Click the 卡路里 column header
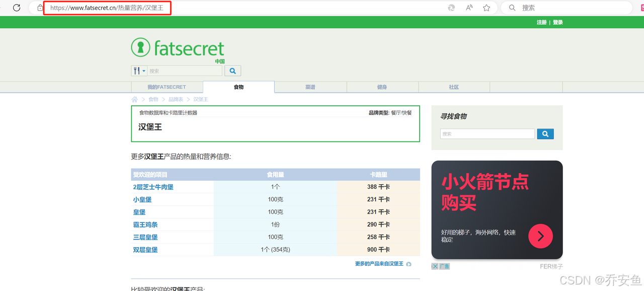The height and width of the screenshot is (291, 644). coord(378,175)
